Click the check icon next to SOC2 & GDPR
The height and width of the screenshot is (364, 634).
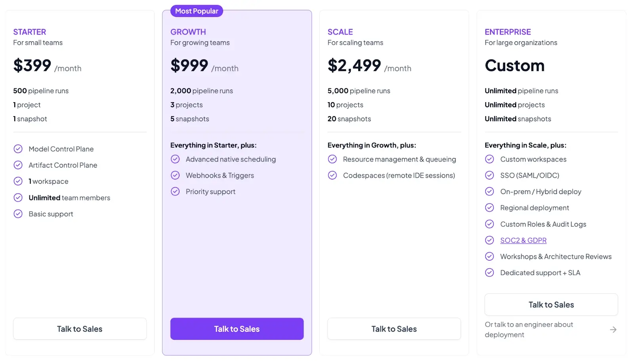pyautogui.click(x=490, y=240)
